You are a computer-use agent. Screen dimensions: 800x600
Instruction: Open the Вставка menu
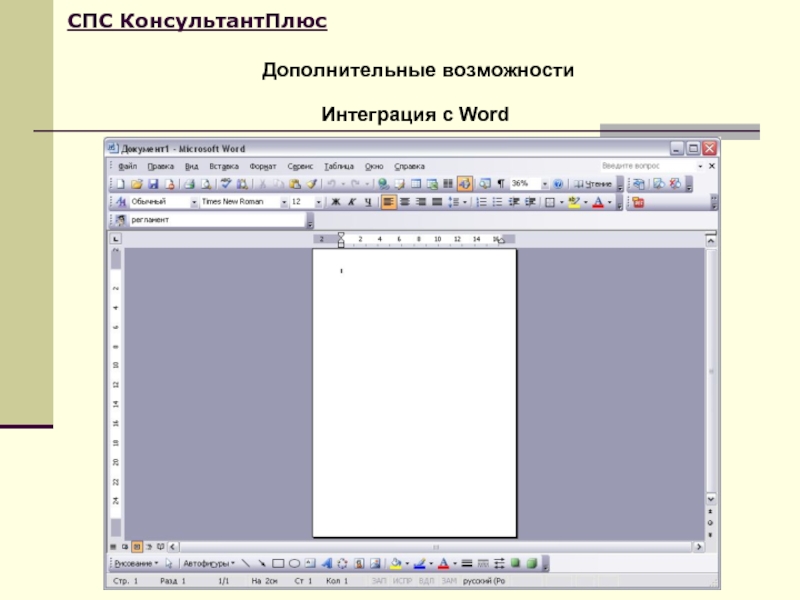pyautogui.click(x=223, y=166)
